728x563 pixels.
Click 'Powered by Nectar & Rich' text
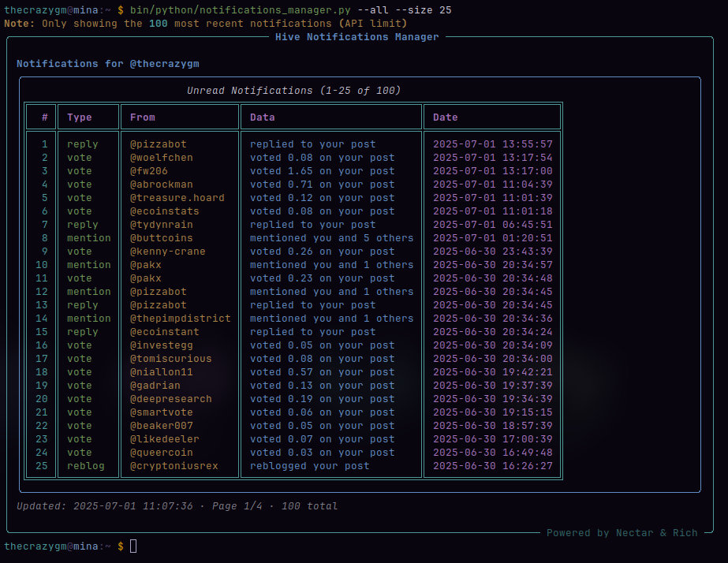pos(622,533)
